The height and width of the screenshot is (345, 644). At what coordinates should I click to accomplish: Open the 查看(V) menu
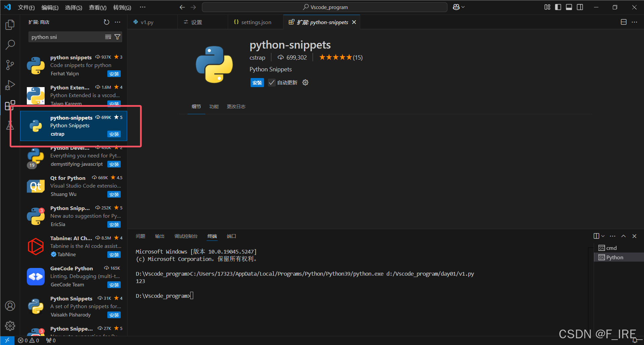98,7
